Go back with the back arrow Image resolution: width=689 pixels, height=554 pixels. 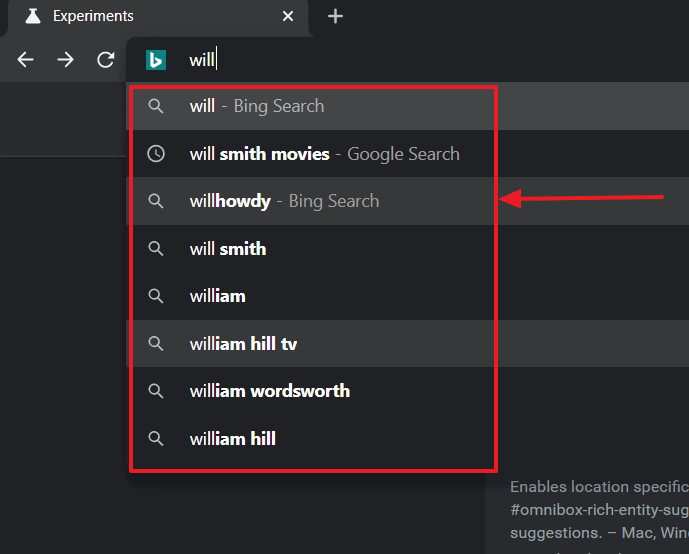[25, 59]
